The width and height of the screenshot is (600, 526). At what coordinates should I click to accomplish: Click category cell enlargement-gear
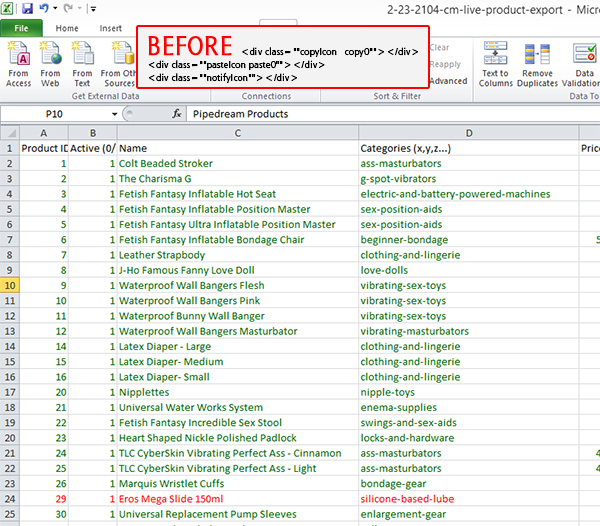pyautogui.click(x=469, y=514)
